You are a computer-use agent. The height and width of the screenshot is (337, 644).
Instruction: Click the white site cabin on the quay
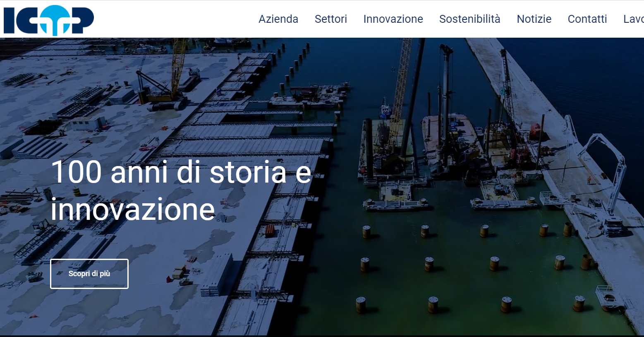[88, 123]
